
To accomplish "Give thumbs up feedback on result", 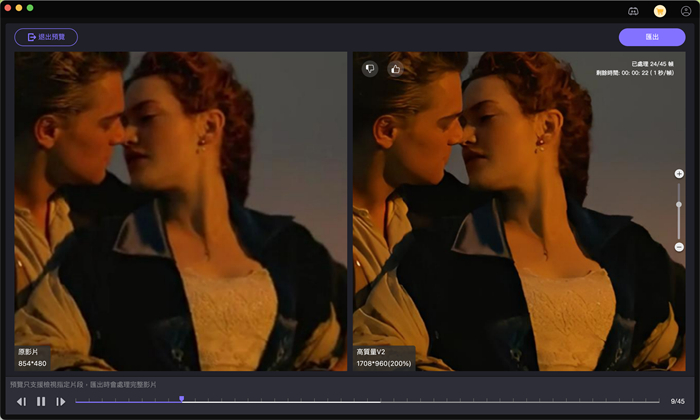I will pos(396,69).
